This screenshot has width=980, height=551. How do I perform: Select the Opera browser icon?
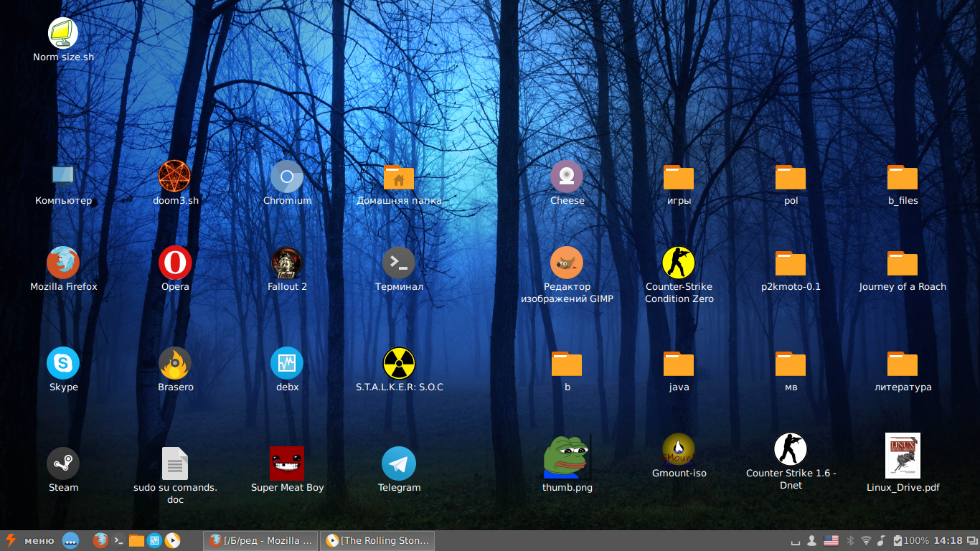175,263
